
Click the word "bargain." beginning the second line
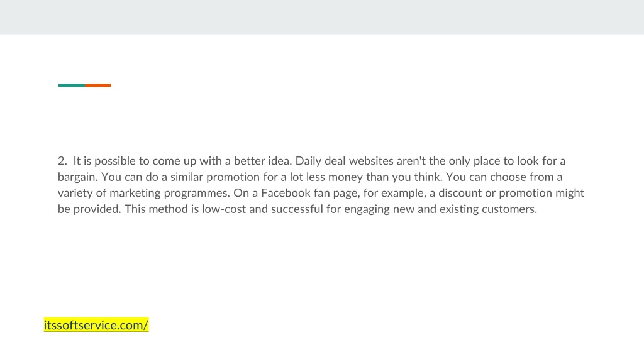[78, 177]
